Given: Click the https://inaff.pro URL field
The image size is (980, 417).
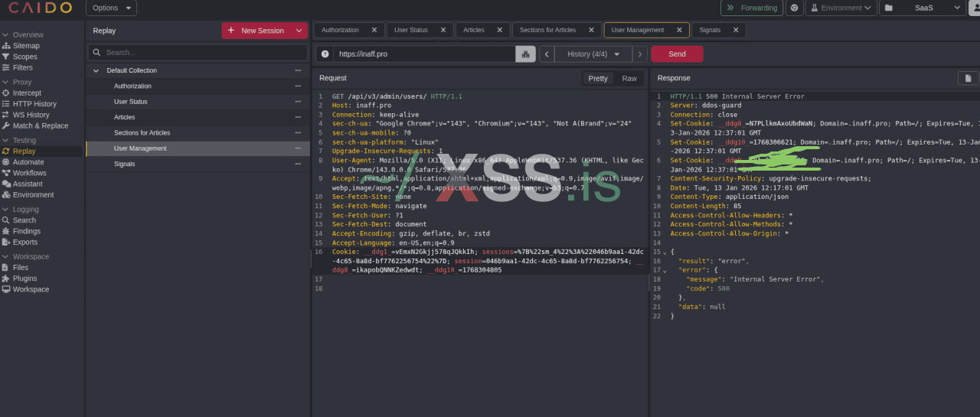Looking at the screenshot, I should point(424,54).
